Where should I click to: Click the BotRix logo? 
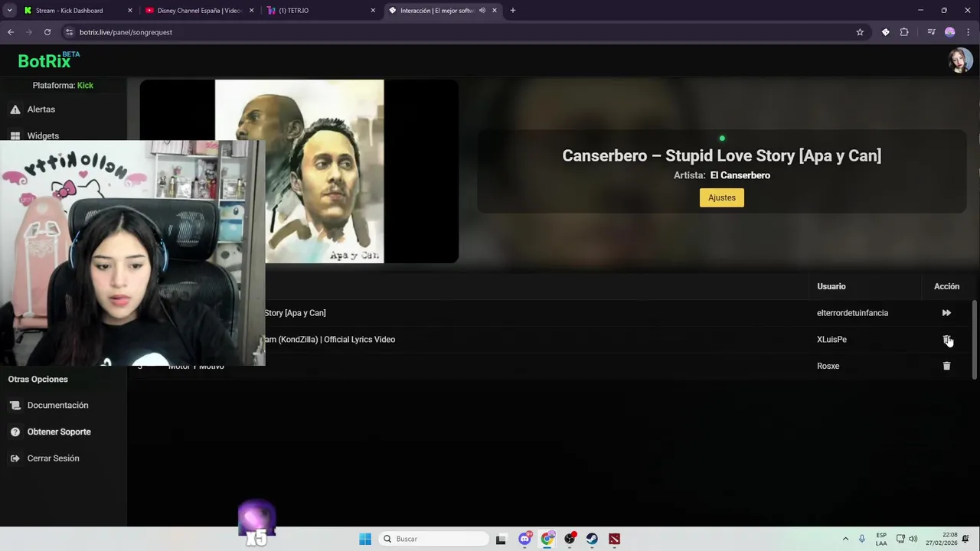(48, 60)
